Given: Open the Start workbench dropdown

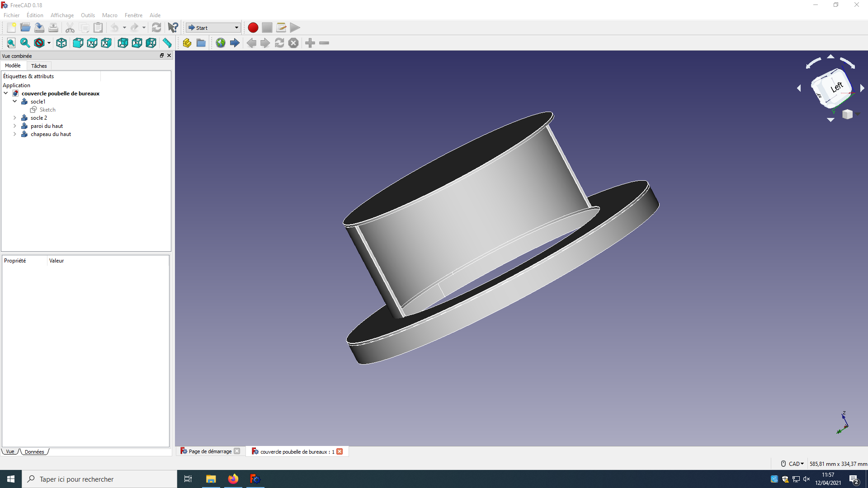Looking at the screenshot, I should [213, 28].
